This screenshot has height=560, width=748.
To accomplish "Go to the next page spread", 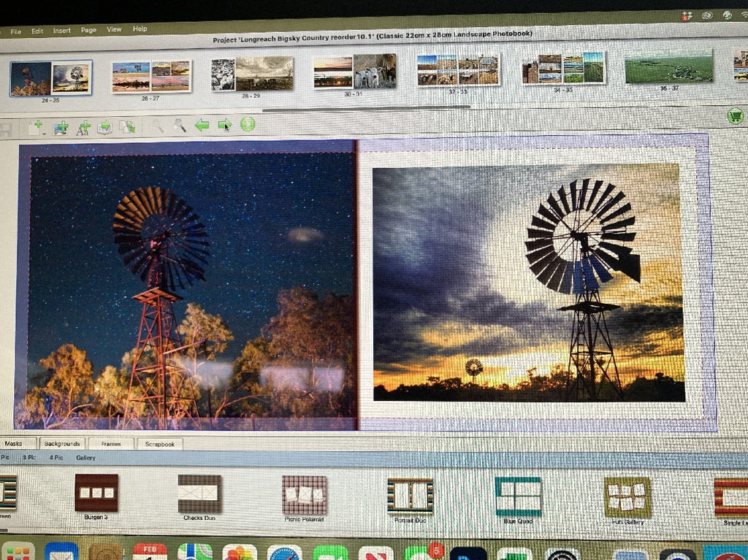I will click(x=224, y=125).
